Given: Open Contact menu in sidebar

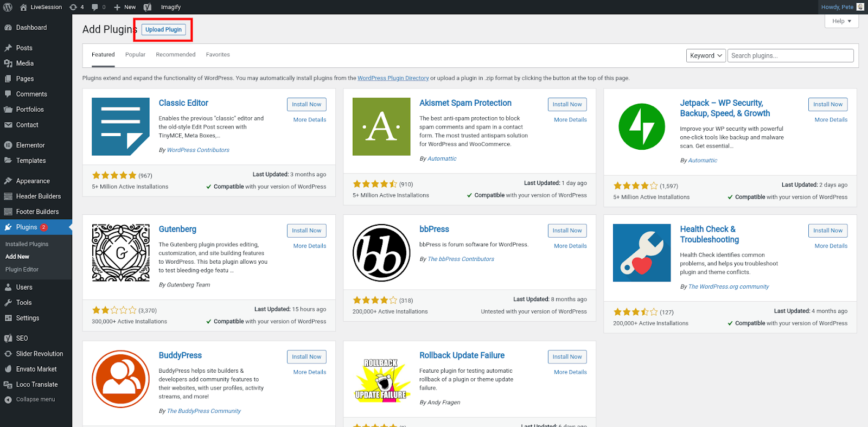Looking at the screenshot, I should (x=27, y=125).
